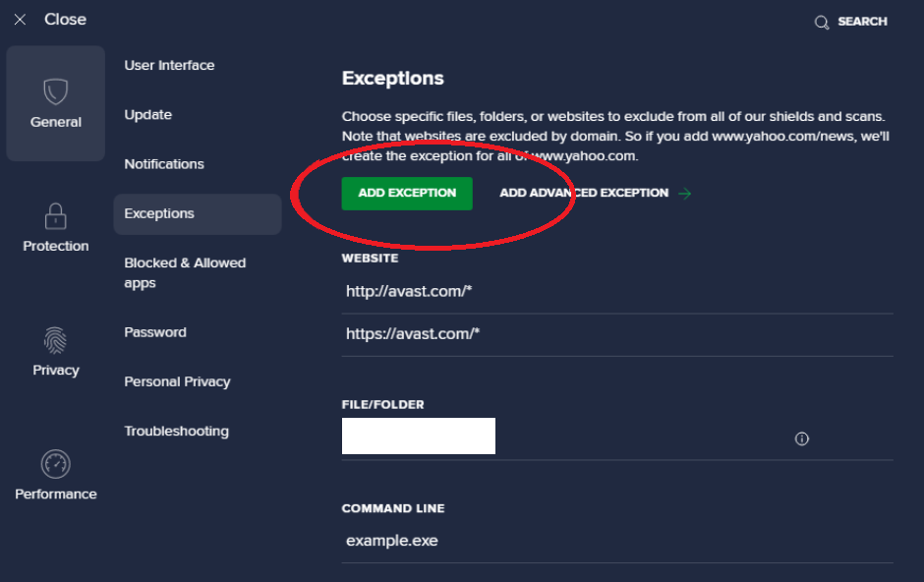Screen dimensions: 924x582
Task: Open the Performance gauge icon
Action: (55, 464)
